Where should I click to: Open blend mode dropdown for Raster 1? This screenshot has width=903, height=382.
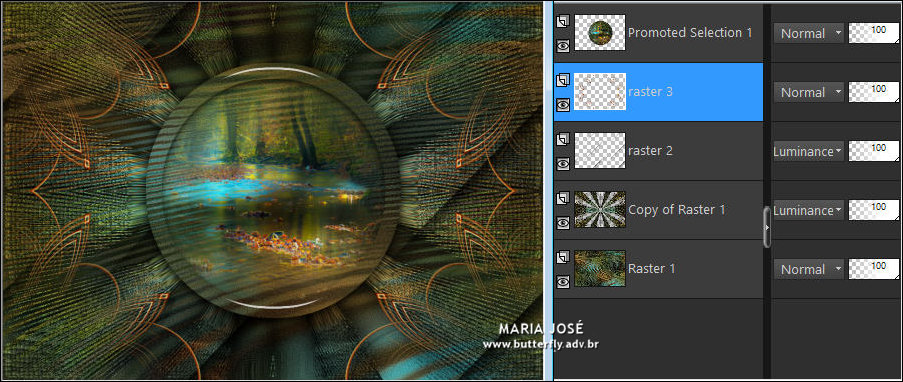(809, 269)
